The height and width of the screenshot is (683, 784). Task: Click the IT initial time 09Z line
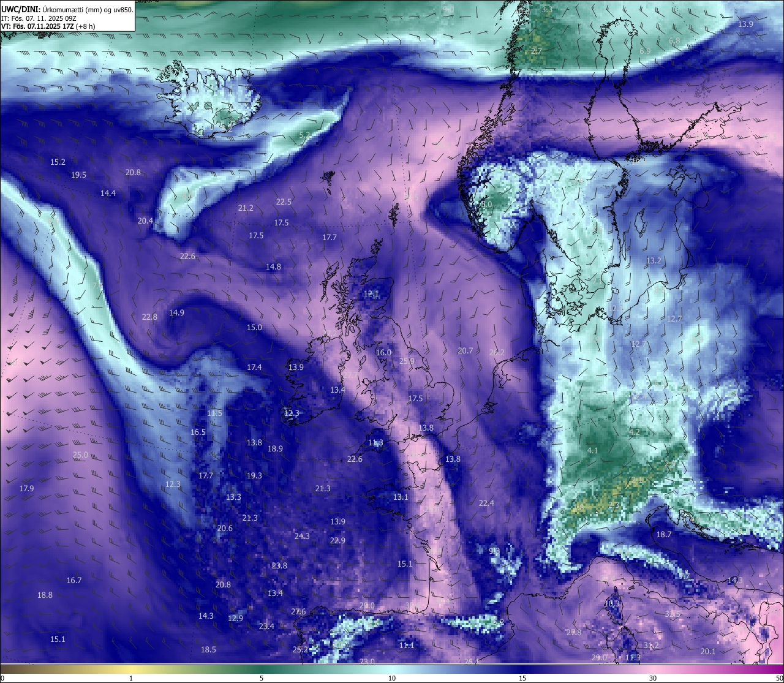[39, 18]
